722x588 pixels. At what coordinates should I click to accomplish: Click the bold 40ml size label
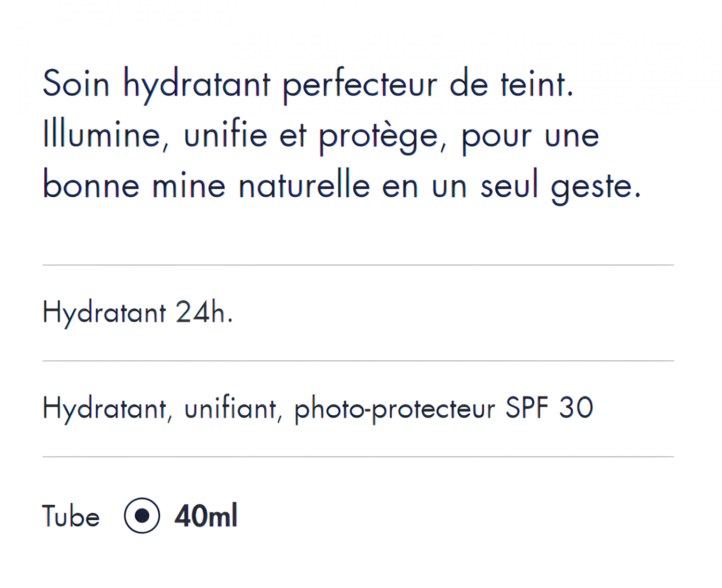pos(206,516)
